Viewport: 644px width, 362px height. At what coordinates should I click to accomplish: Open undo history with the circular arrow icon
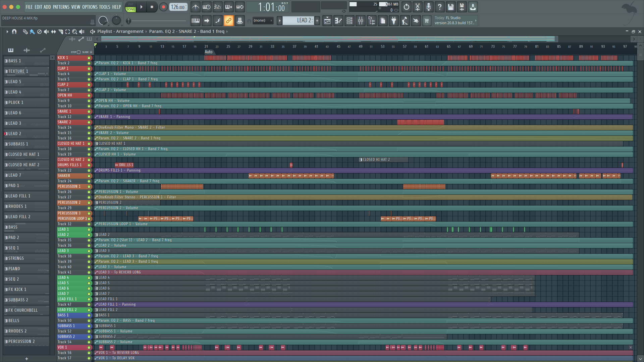point(407,7)
